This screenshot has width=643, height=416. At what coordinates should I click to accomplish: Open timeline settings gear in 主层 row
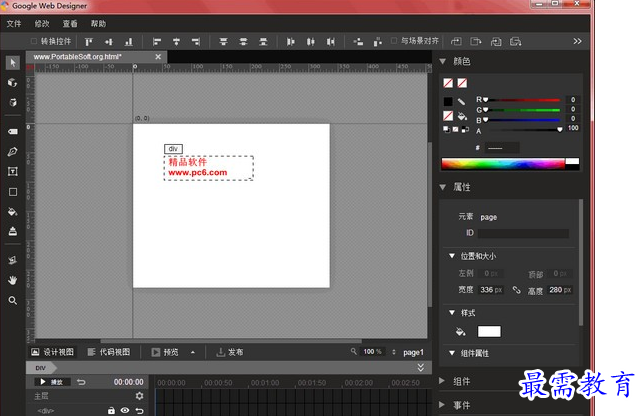(139, 396)
